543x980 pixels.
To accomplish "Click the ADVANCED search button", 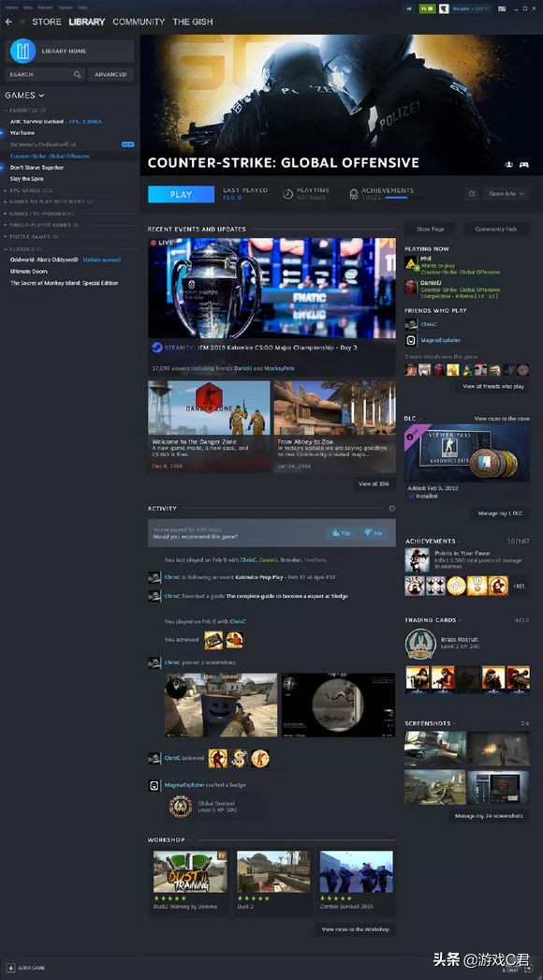I will click(110, 74).
